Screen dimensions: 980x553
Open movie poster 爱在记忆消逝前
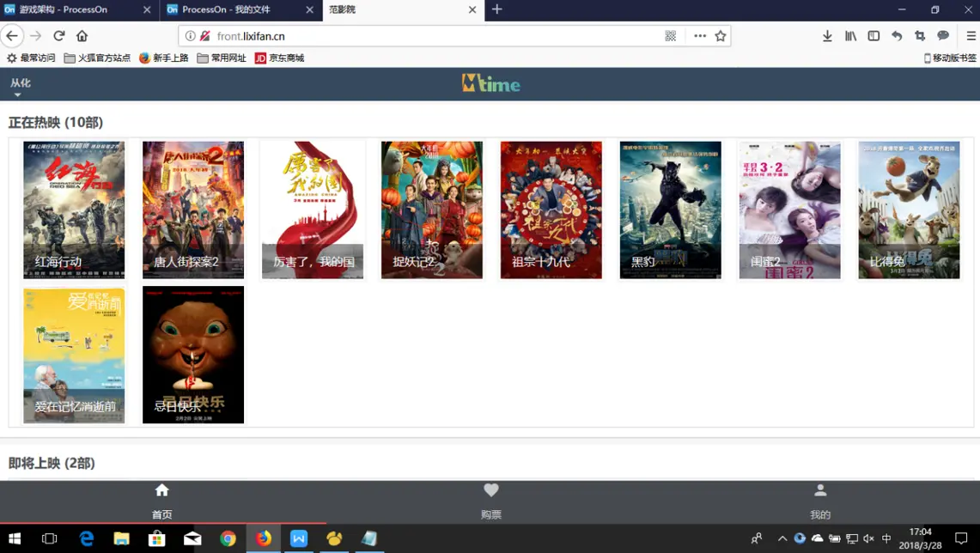pyautogui.click(x=74, y=355)
